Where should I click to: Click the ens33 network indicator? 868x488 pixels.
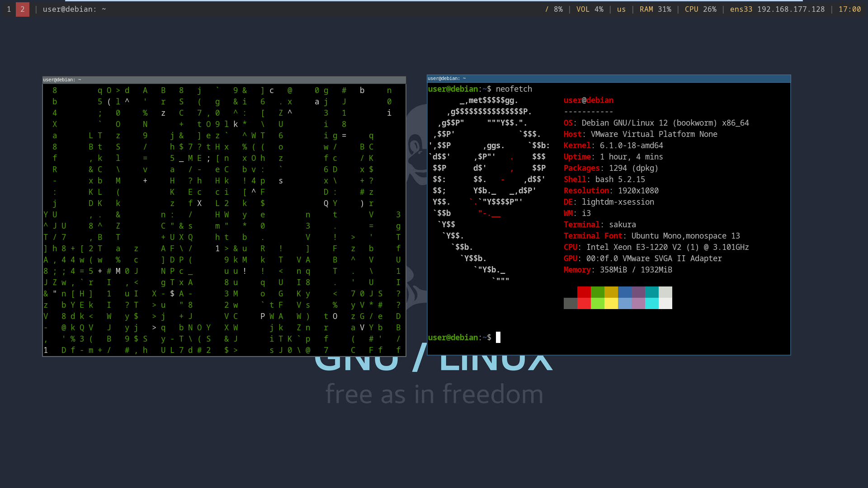(741, 9)
